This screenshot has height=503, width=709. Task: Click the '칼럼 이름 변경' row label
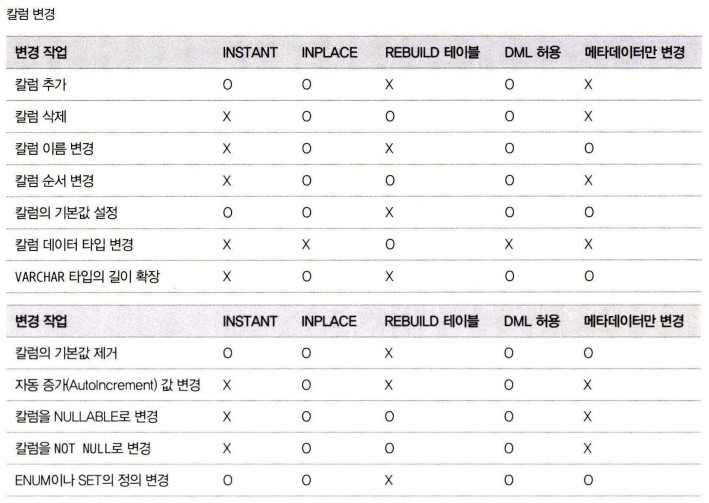55,148
